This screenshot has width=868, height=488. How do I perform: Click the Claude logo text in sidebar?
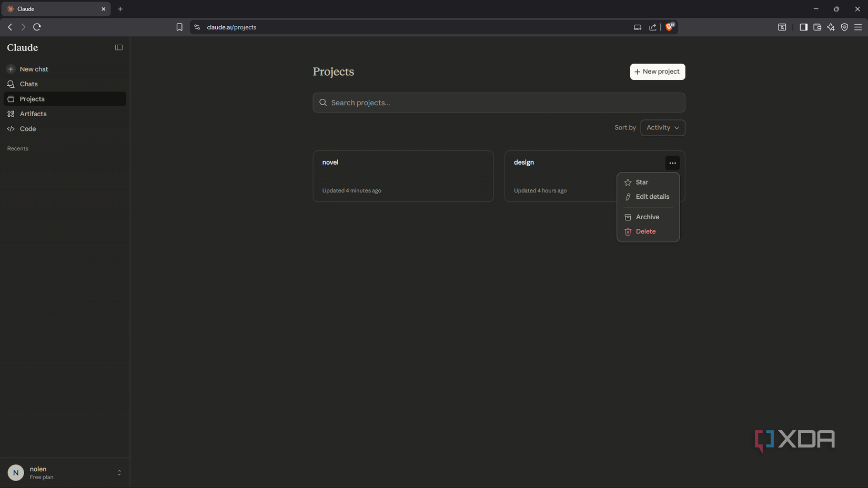pos(23,47)
